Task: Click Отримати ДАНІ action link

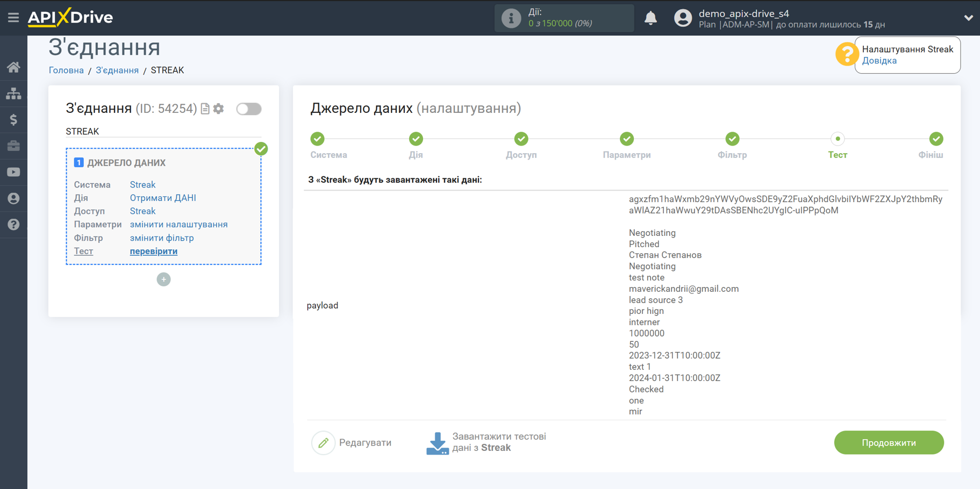Action: point(163,198)
